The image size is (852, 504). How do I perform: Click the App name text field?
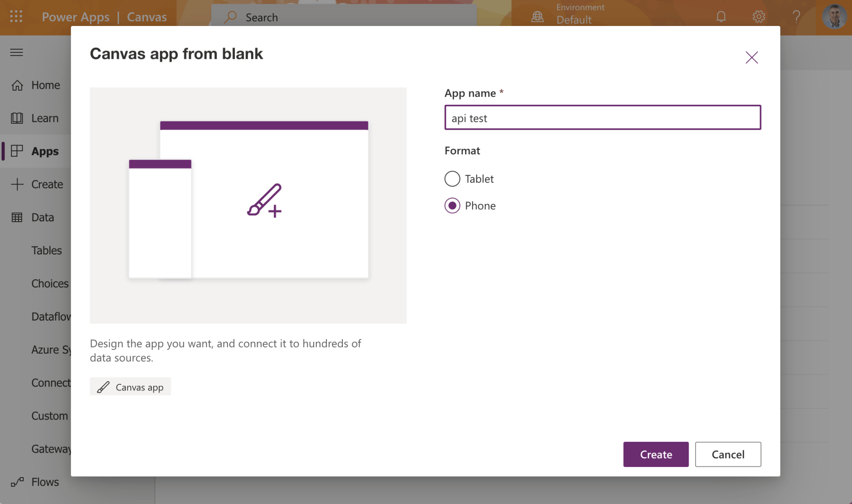tap(602, 118)
